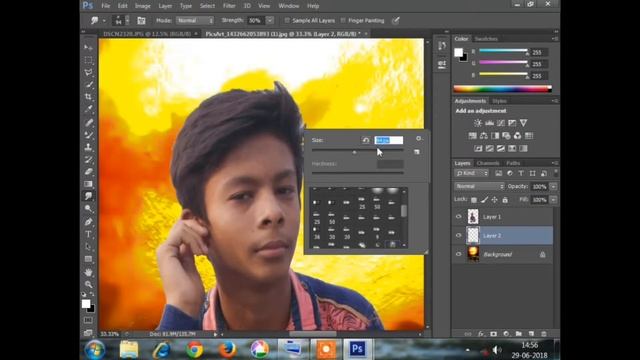Select the Horizontal Type tool
The height and width of the screenshot is (360, 640).
pyautogui.click(x=88, y=234)
